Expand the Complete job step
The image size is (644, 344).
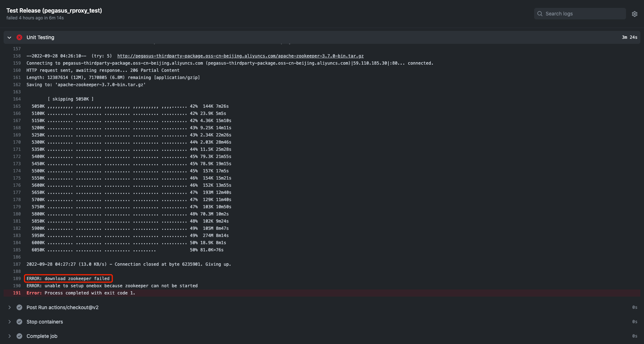coord(9,336)
